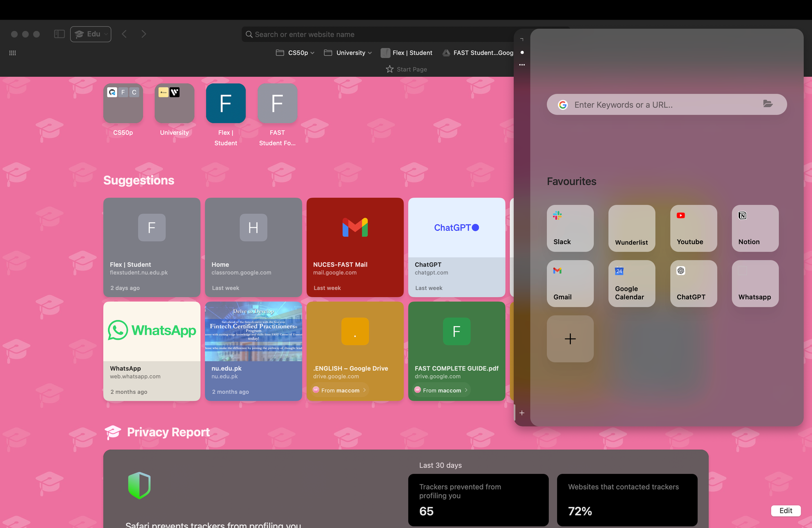Open the Gmail favourite
This screenshot has width=812, height=528.
(x=570, y=283)
